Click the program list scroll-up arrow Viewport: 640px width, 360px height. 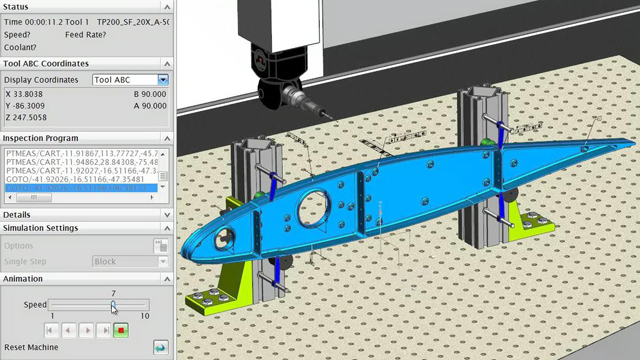pos(163,154)
